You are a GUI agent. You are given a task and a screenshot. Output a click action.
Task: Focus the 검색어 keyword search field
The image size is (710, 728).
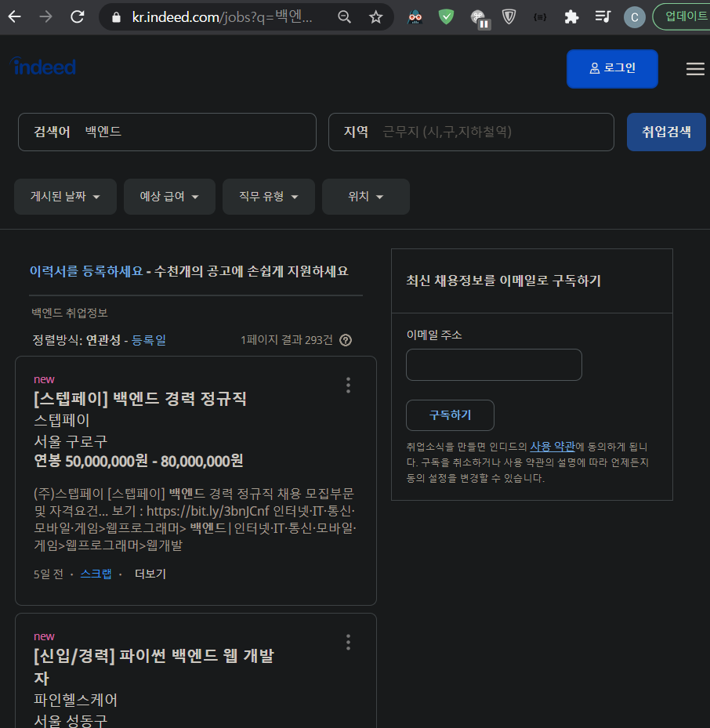(x=167, y=132)
